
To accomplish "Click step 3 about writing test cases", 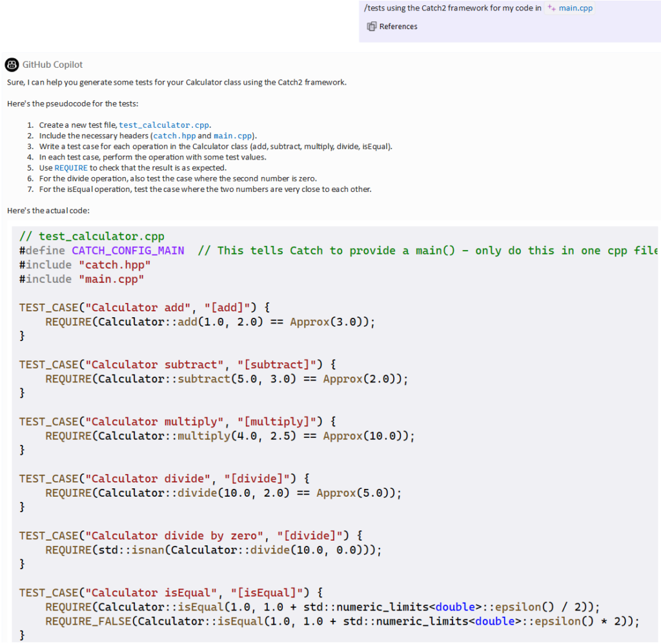I will 216,147.
